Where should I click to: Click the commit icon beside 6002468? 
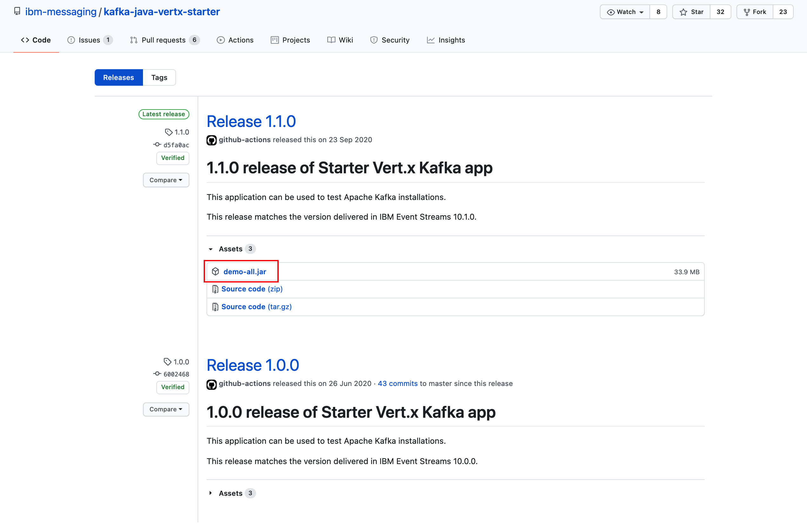(157, 374)
